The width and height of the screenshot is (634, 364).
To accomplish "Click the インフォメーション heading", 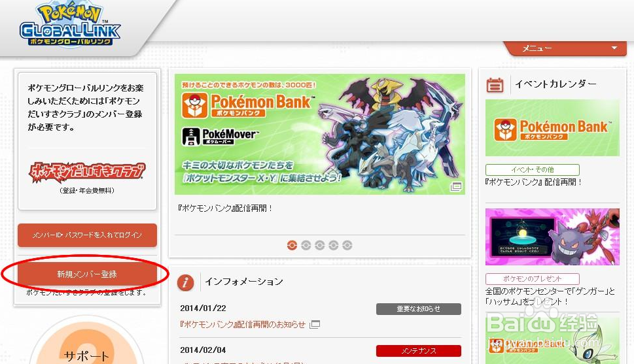I will click(244, 282).
